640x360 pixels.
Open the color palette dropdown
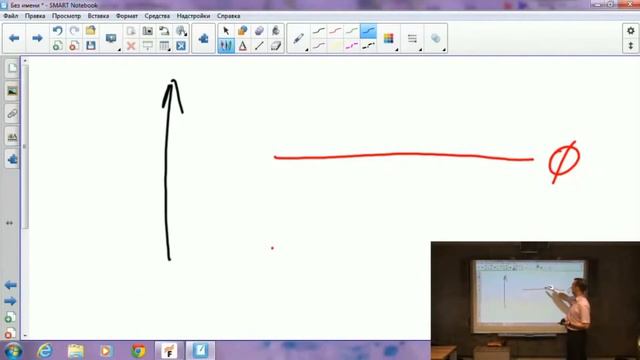(389, 38)
